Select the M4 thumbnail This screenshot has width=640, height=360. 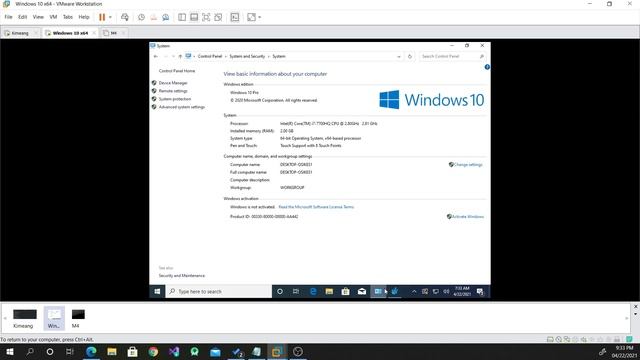(78, 318)
